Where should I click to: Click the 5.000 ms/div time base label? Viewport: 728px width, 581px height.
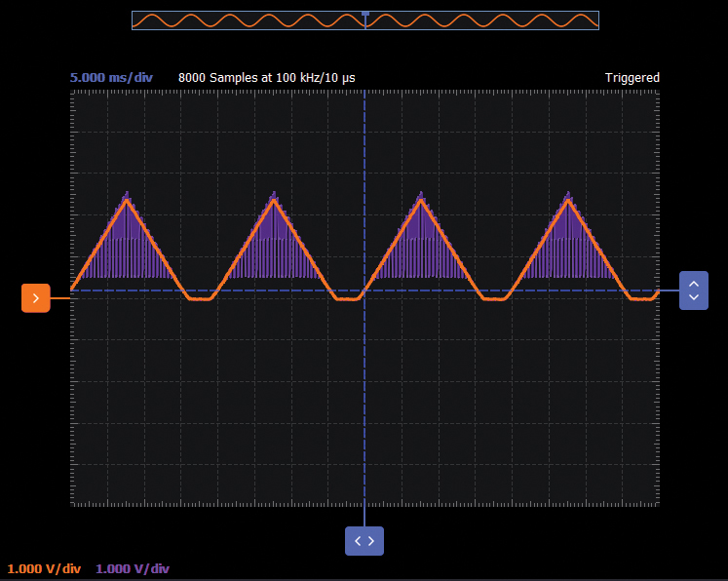coord(110,78)
